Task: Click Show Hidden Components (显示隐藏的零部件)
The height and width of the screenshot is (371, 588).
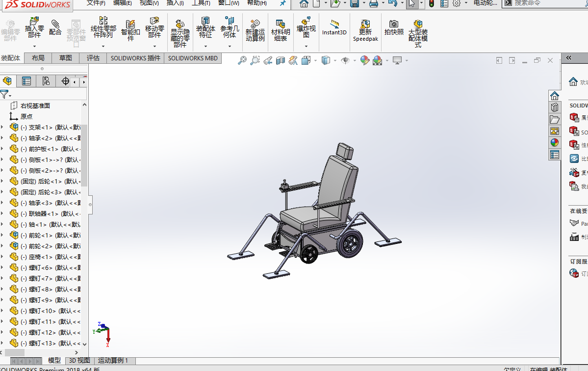Action: 180,33
